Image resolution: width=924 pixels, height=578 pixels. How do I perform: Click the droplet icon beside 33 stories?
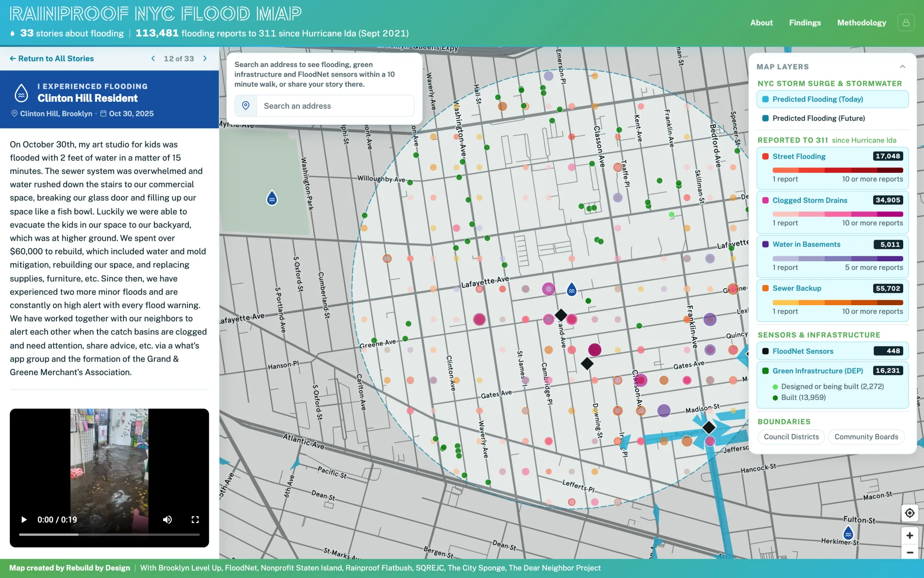tap(12, 33)
